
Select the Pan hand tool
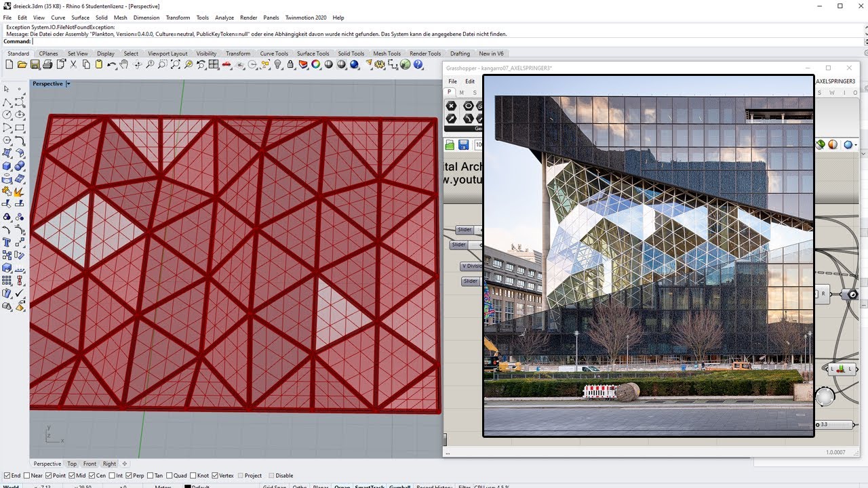click(x=124, y=64)
